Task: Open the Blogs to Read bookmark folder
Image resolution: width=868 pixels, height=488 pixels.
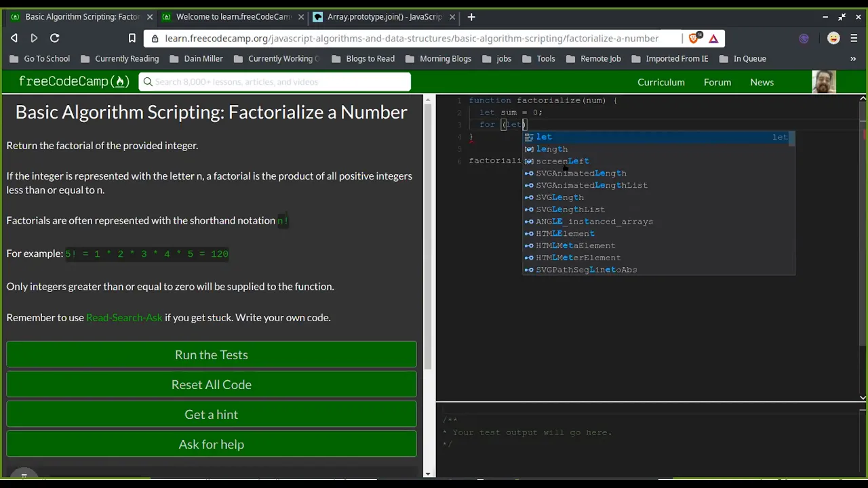Action: point(363,59)
